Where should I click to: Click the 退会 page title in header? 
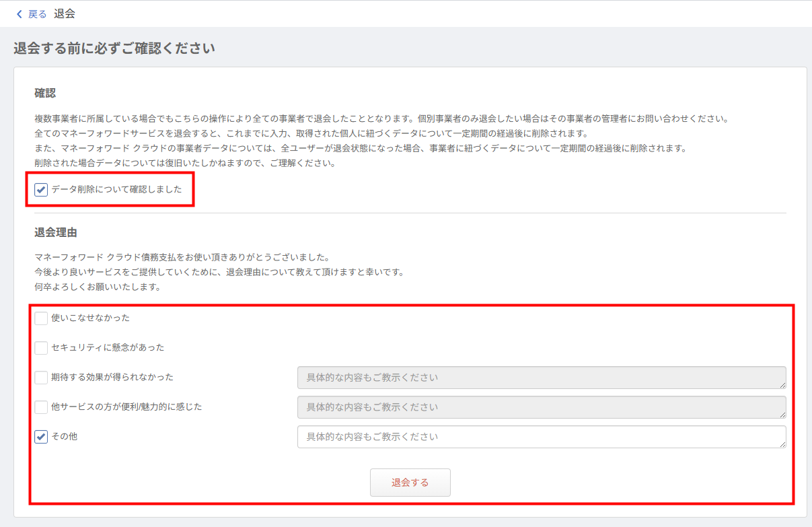coord(65,14)
